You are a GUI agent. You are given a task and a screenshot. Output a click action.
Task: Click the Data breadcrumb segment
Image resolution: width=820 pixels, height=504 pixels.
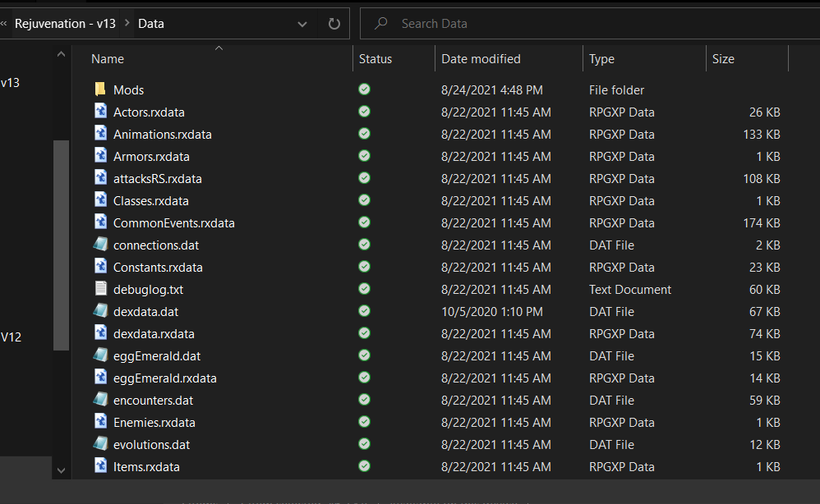(151, 24)
